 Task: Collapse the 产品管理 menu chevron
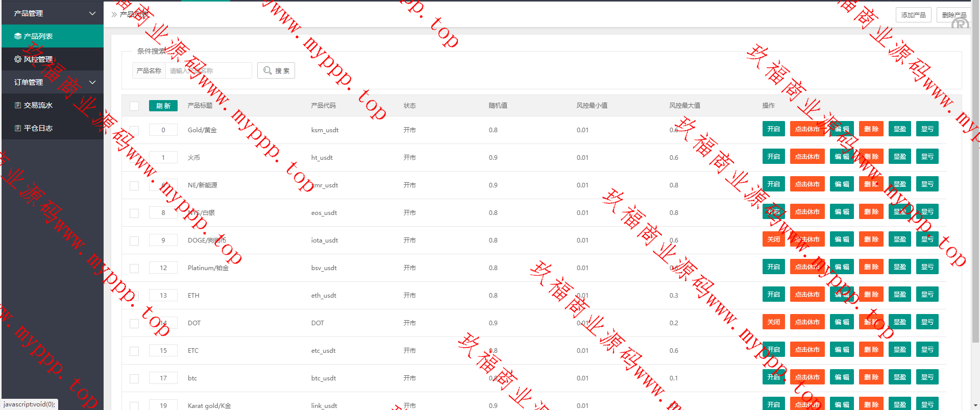tap(92, 13)
